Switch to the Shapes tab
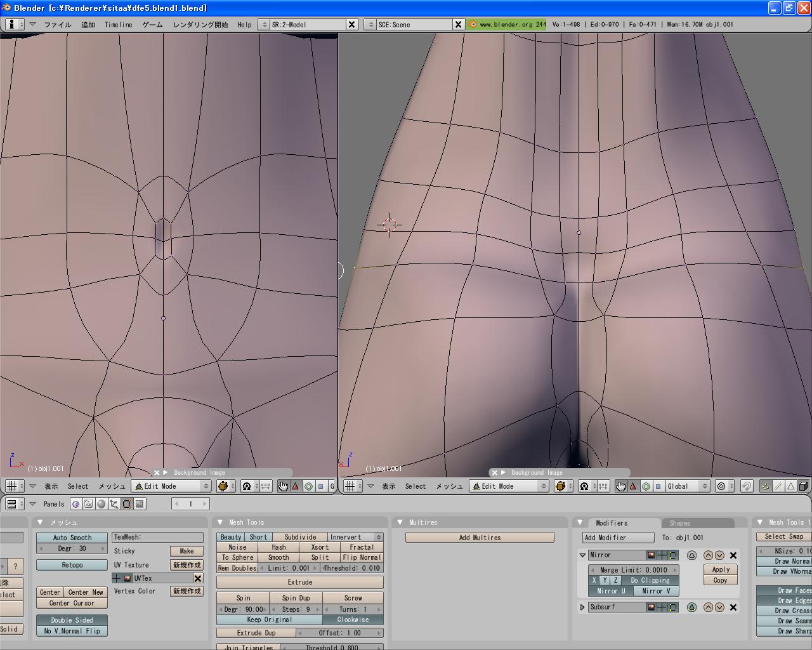The image size is (812, 650). [679, 523]
